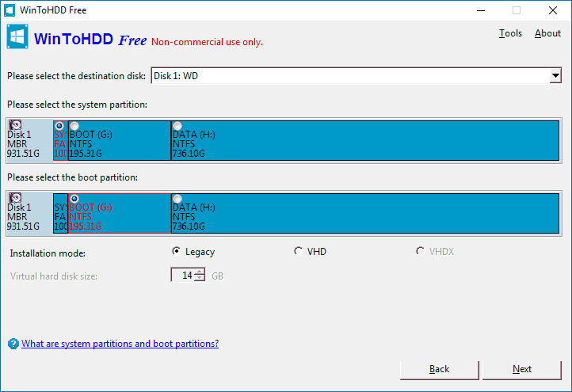Open the destination disk dropdown arrow
This screenshot has height=392, width=572.
pos(555,76)
